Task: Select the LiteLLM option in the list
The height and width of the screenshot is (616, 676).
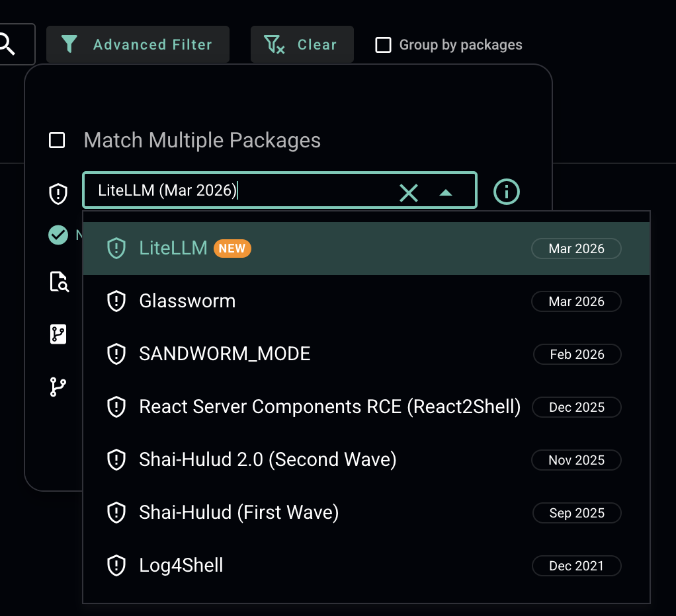Action: pos(366,249)
